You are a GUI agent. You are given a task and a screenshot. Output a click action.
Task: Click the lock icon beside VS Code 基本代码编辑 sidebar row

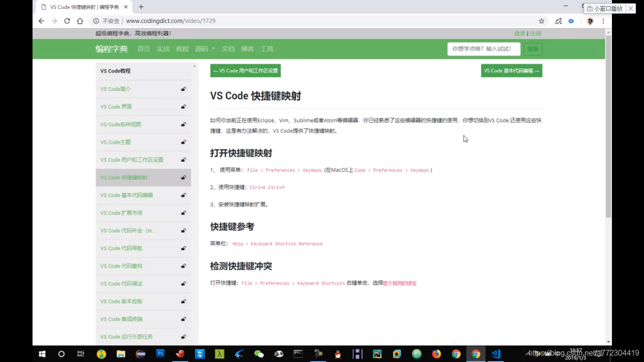coord(183,195)
